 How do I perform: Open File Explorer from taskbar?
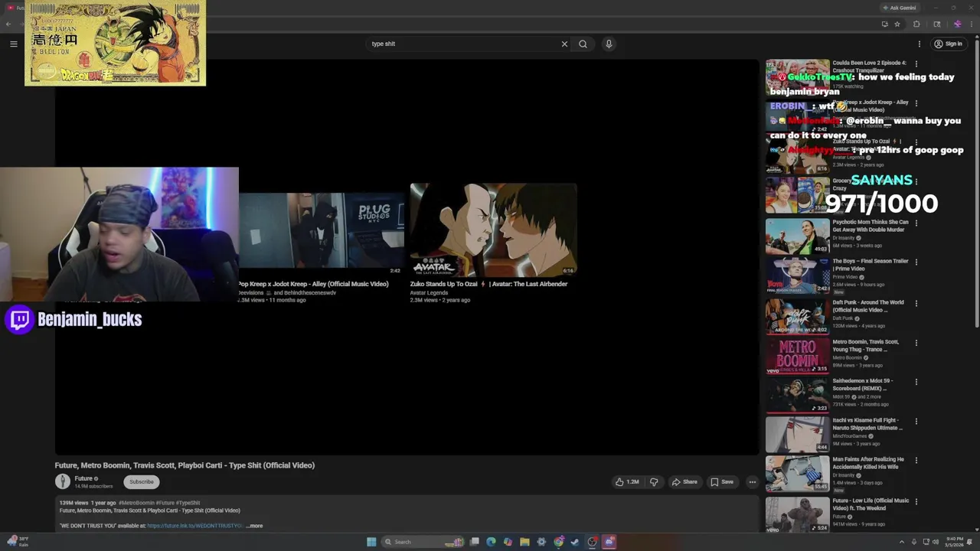pos(524,542)
